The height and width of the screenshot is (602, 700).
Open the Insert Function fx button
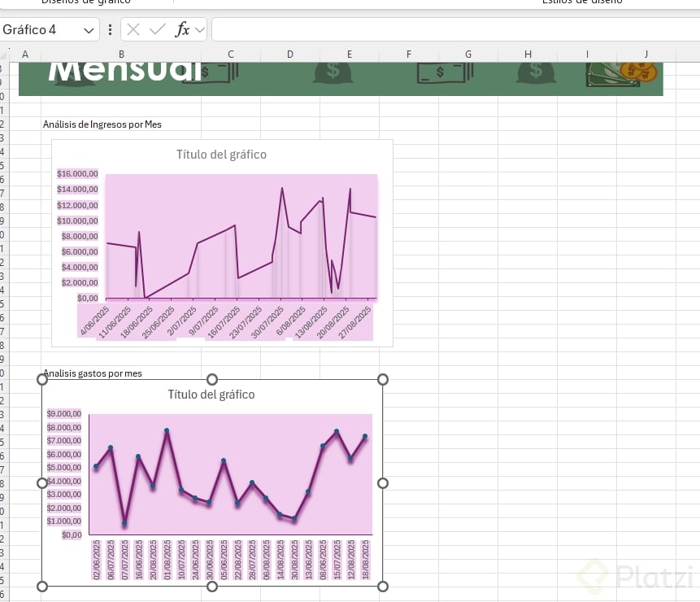click(x=182, y=29)
